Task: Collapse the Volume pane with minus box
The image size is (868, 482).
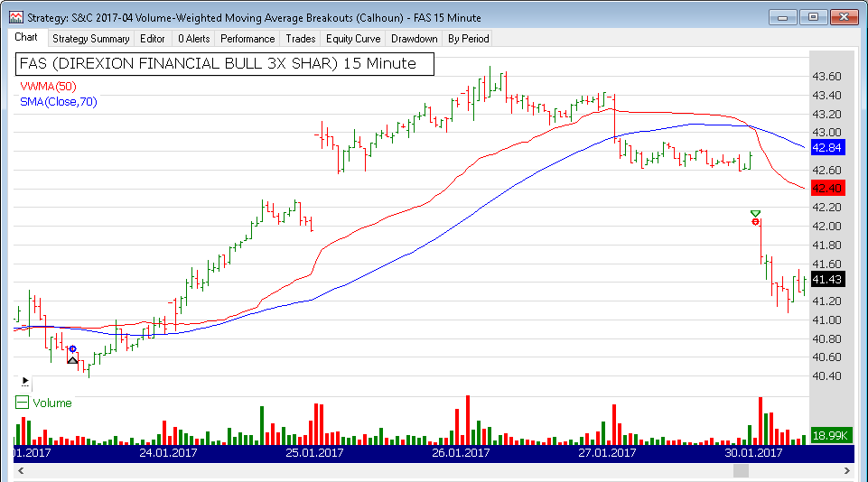Action: pyautogui.click(x=23, y=403)
